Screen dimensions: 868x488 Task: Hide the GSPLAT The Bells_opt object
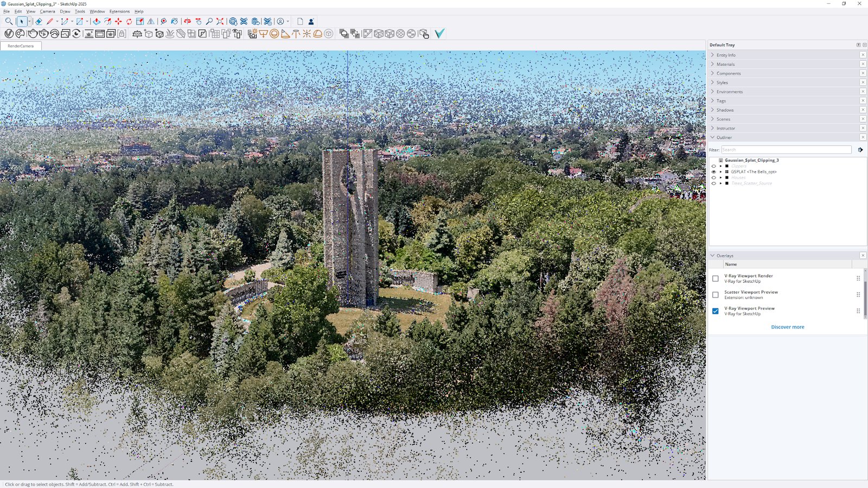[714, 172]
